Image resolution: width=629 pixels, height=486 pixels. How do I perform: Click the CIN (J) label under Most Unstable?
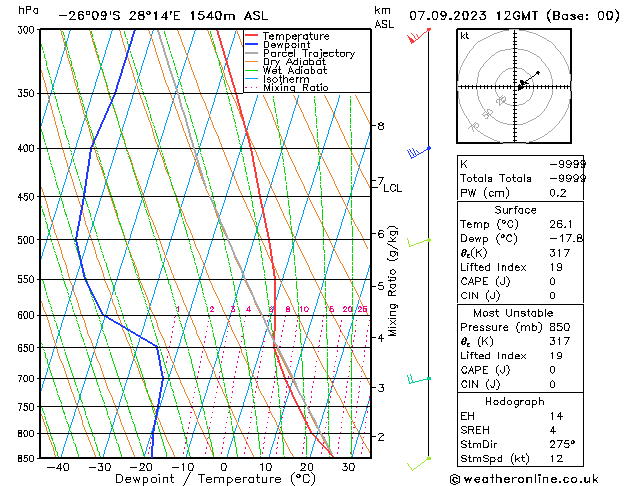point(480,385)
